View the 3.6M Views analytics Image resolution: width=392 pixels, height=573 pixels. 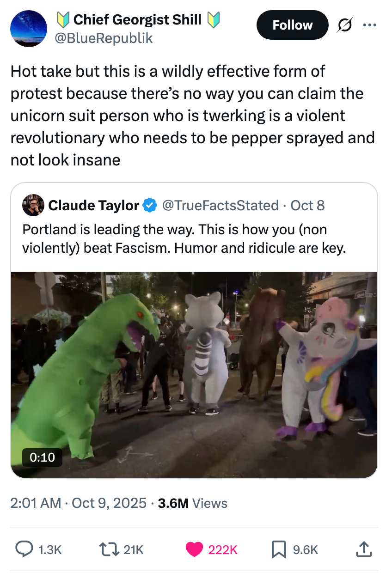[x=192, y=503]
